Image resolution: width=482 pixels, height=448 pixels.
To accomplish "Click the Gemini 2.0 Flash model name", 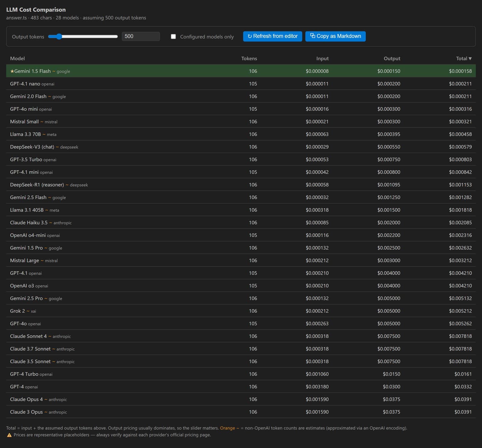I will [x=28, y=96].
